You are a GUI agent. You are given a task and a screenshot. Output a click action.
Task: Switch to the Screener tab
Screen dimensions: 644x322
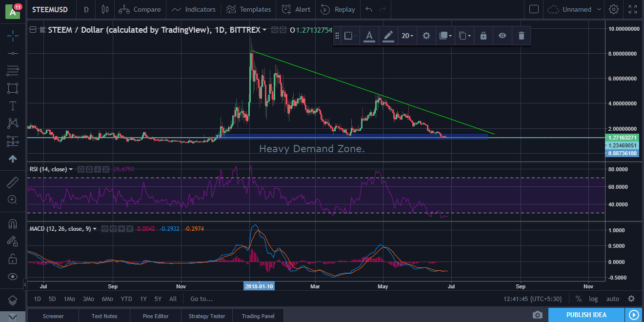click(x=53, y=316)
